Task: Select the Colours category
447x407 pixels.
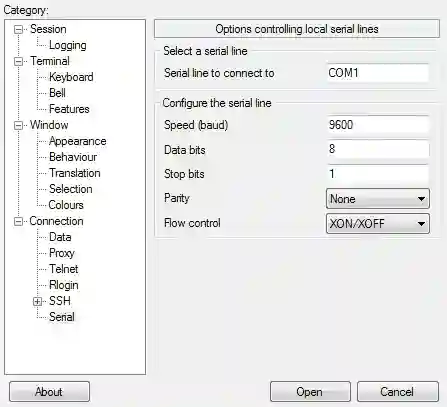Action: click(66, 205)
